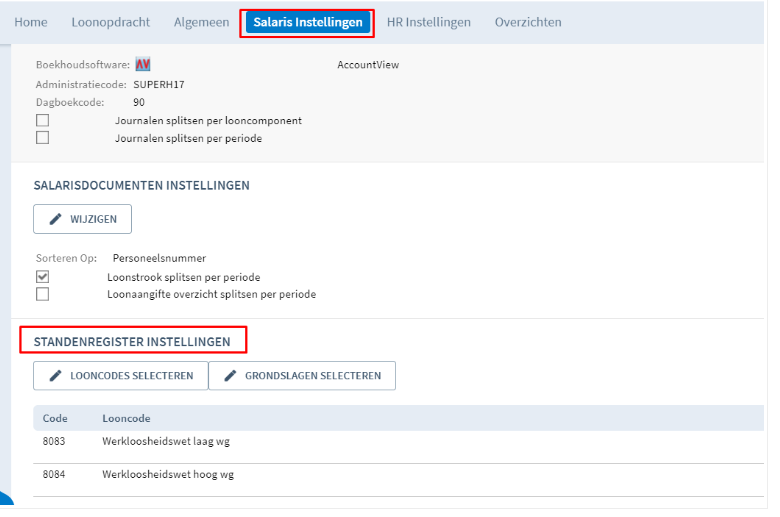Image resolution: width=780 pixels, height=517 pixels.
Task: Click the pencil icon on Wijzigen
Action: (56, 219)
